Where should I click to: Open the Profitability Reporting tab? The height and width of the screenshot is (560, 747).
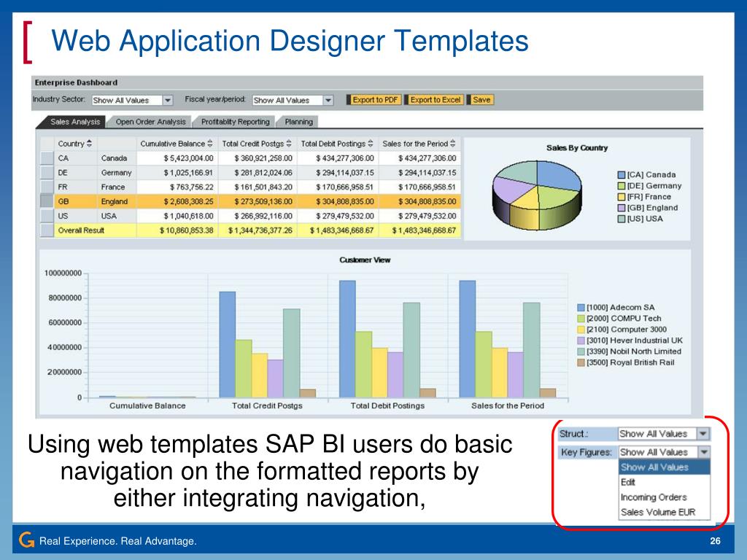coord(236,122)
